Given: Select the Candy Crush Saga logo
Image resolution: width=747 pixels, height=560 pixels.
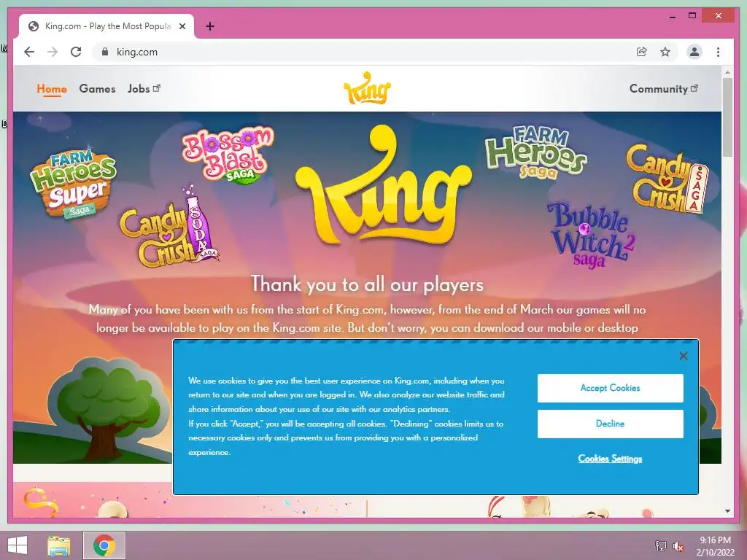Looking at the screenshot, I should pos(667,178).
